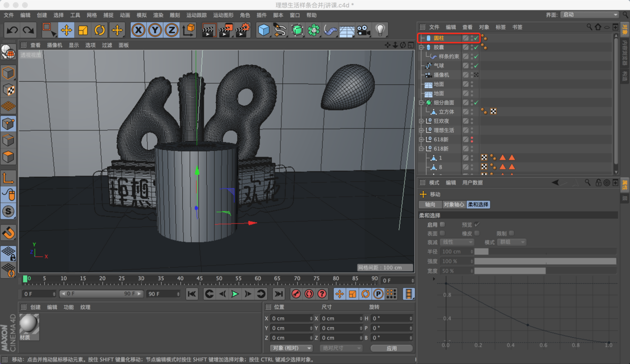Select the 柔和选择 tab
The image size is (630, 364).
[478, 205]
